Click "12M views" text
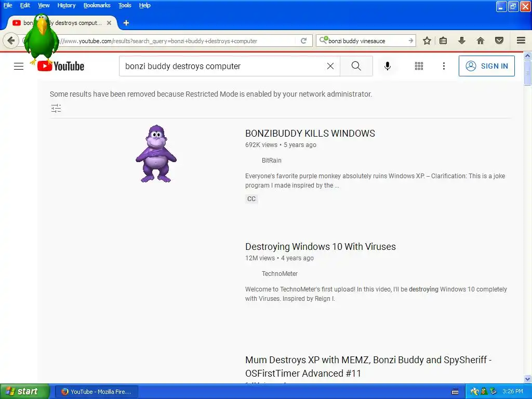This screenshot has width=532, height=399. [x=260, y=258]
